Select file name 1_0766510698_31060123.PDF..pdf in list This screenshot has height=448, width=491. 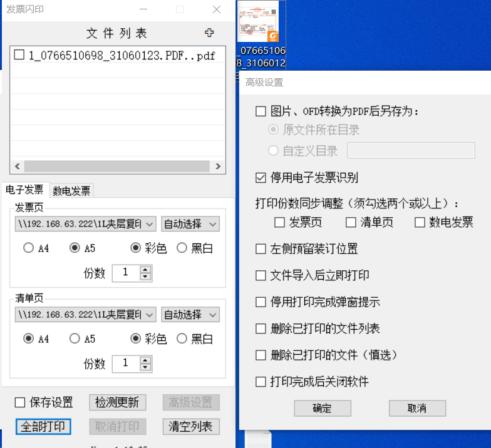pos(121,55)
